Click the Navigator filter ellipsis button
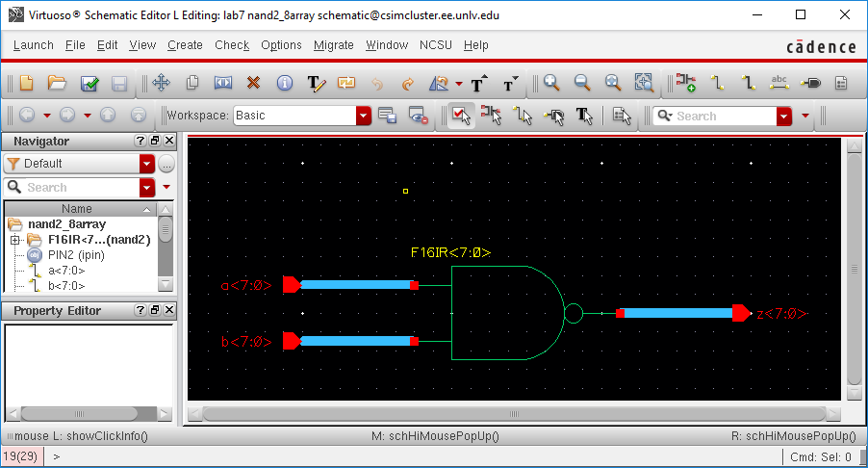 [x=166, y=164]
